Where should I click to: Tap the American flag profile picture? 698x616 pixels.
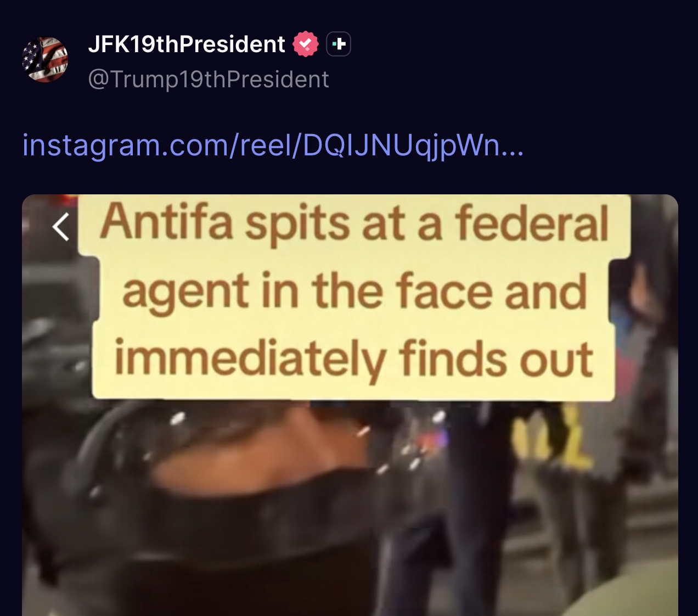45,59
